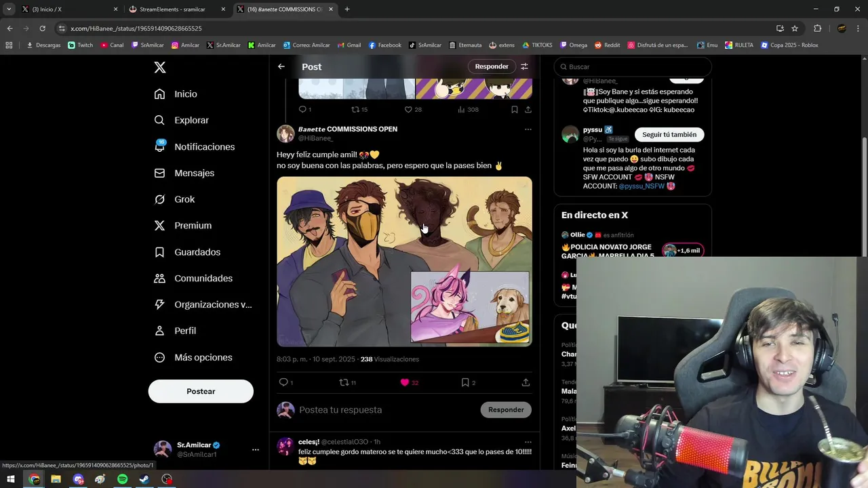Expand Más opciones menu
The width and height of the screenshot is (868, 488).
[x=193, y=357]
